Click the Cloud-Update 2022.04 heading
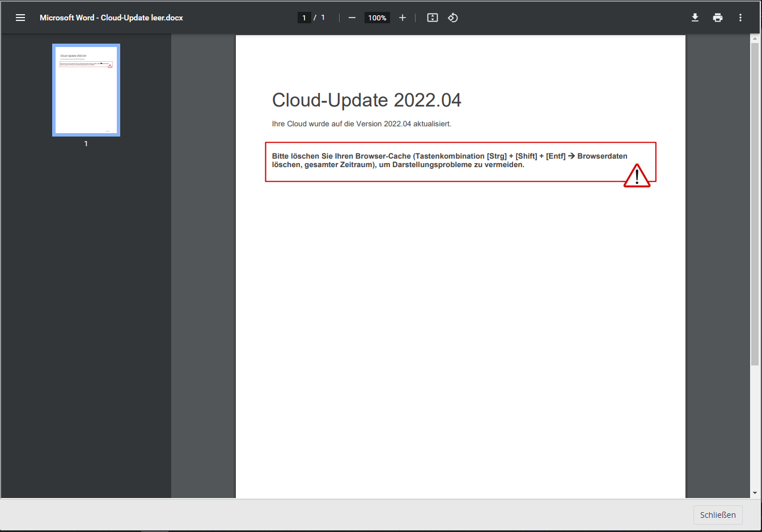This screenshot has width=762, height=532. pos(366,100)
